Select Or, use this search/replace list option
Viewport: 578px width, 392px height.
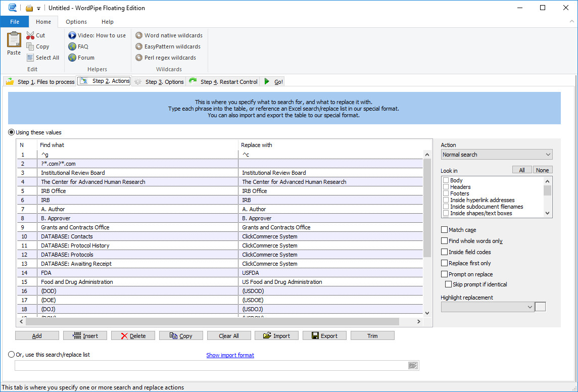coord(12,355)
